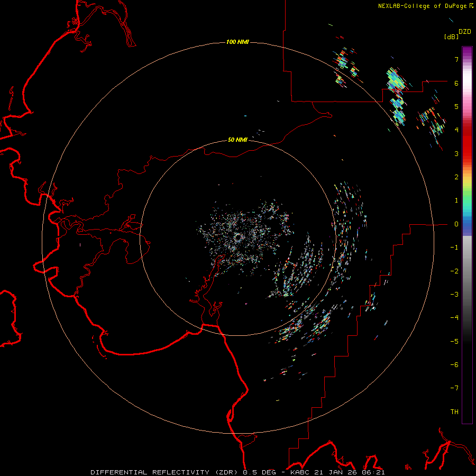Click the DZD legend title

pos(465,32)
